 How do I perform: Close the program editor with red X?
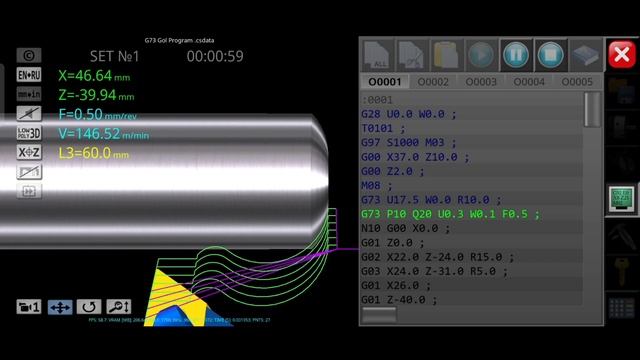point(622,54)
